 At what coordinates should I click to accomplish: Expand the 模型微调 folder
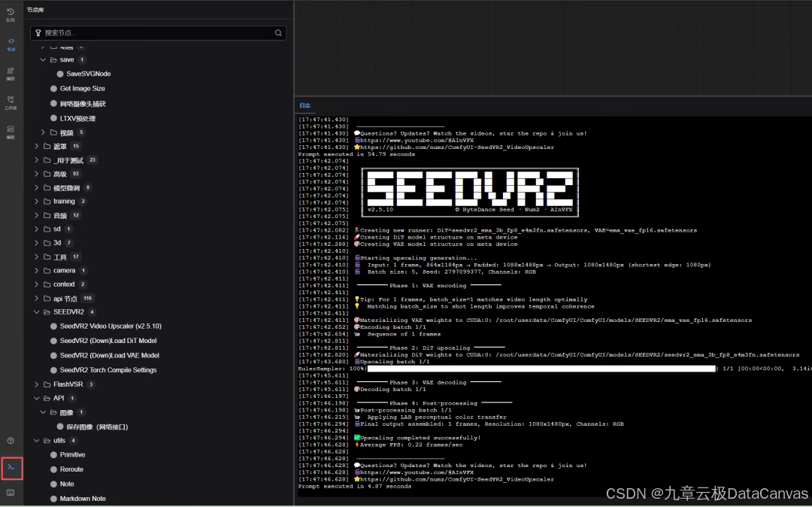36,187
